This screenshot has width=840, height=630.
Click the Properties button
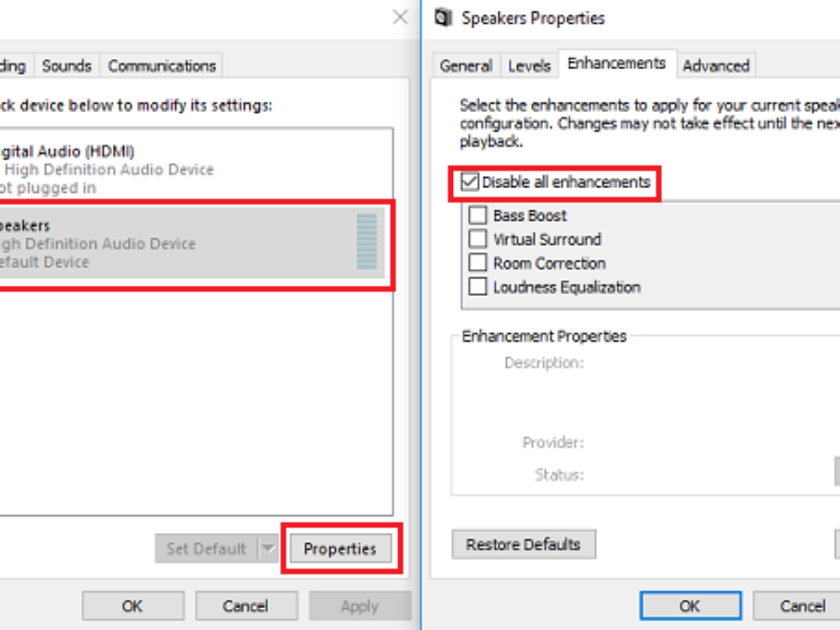tap(339, 549)
